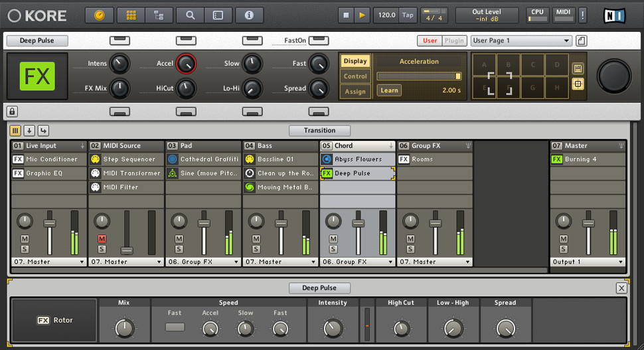Click the tree structure icon in top toolbar

coord(158,15)
